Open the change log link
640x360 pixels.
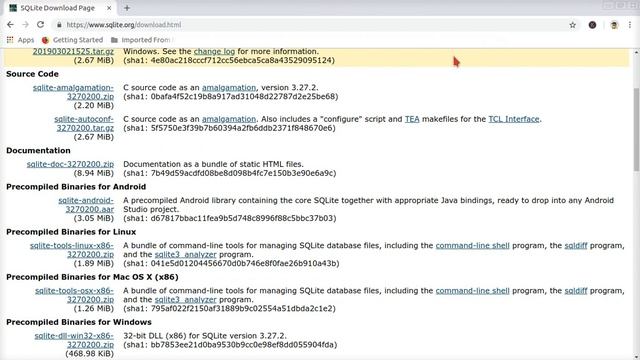coord(214,51)
